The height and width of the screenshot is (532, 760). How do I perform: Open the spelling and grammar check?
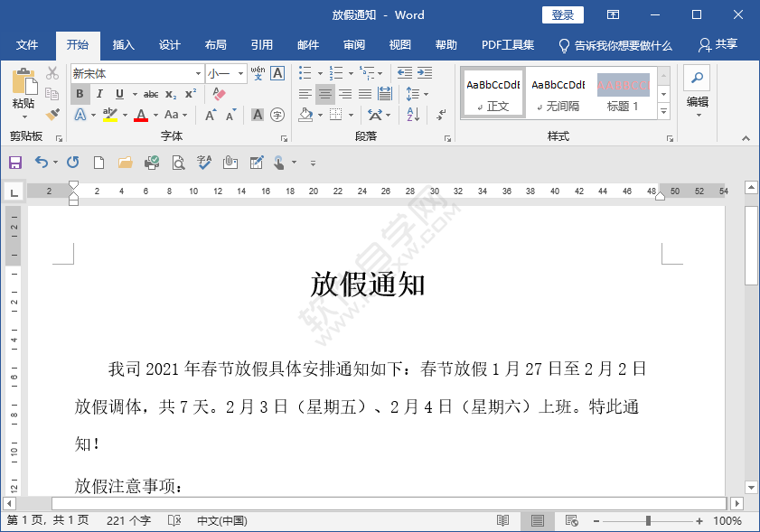tap(203, 162)
